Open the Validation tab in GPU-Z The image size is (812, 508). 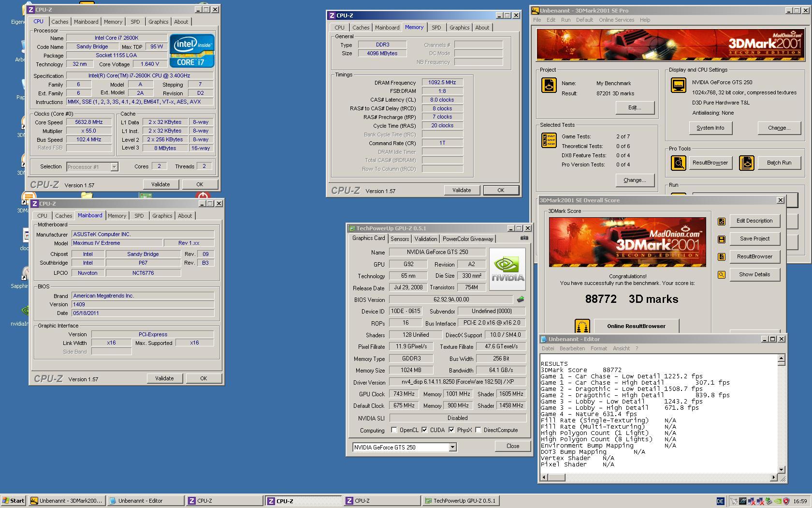point(426,239)
